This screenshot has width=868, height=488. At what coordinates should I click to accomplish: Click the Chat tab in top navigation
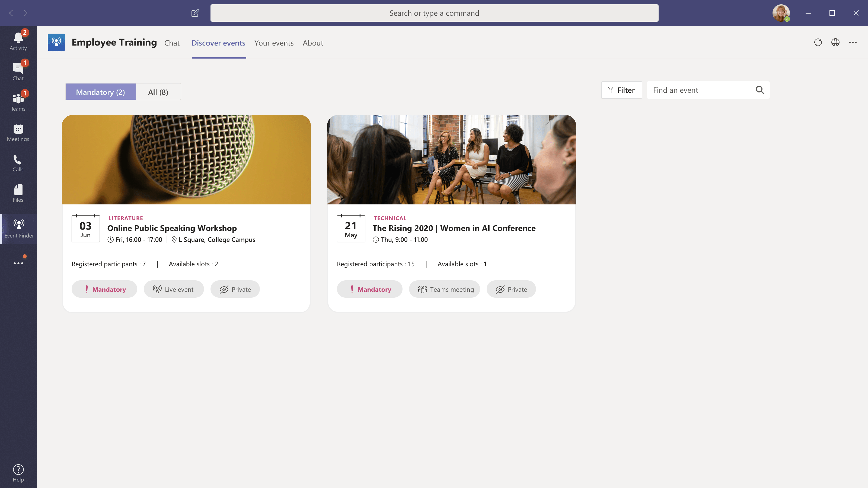pos(172,42)
